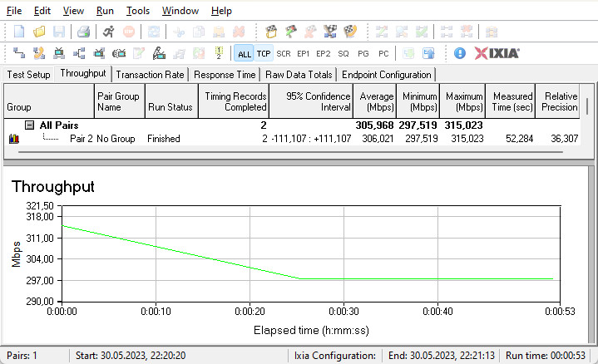598x364 pixels.
Task: Click the Maximum (Mbps) column header
Action: coord(462,101)
